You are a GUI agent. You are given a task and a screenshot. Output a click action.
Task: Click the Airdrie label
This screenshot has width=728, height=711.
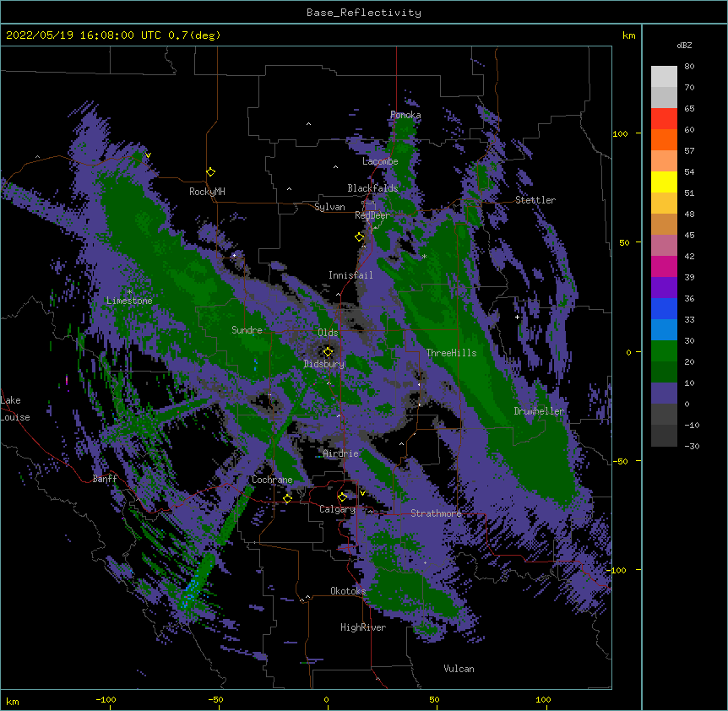(341, 453)
